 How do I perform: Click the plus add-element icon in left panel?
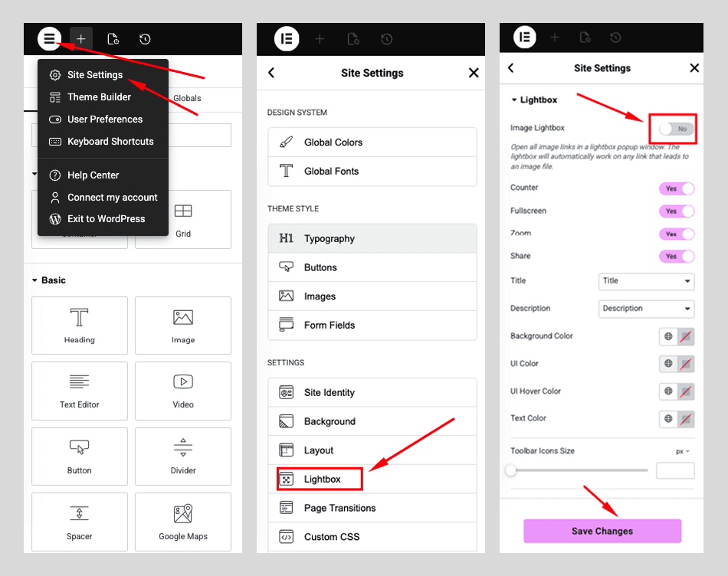(x=80, y=39)
